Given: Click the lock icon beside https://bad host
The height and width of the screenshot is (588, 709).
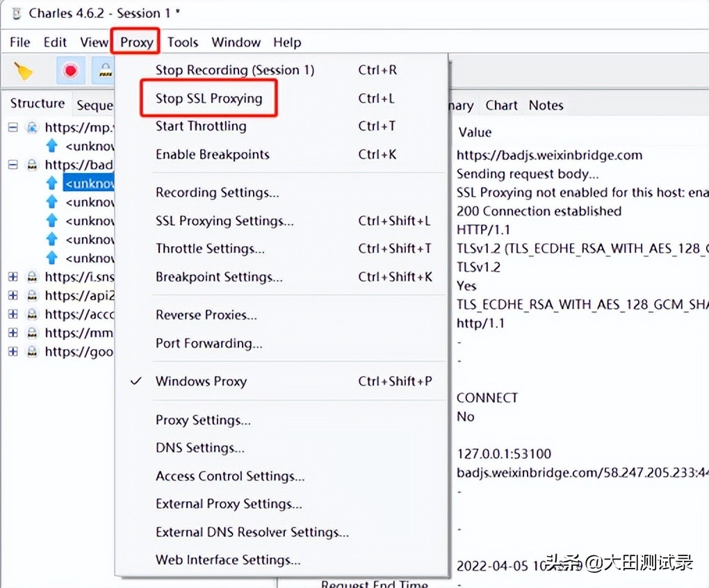Looking at the screenshot, I should (32, 165).
